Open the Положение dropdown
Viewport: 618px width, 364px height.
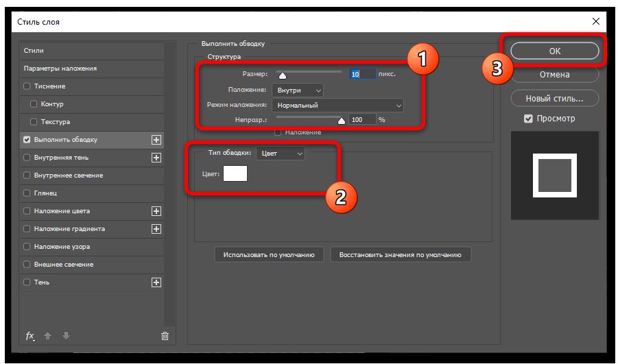(297, 90)
